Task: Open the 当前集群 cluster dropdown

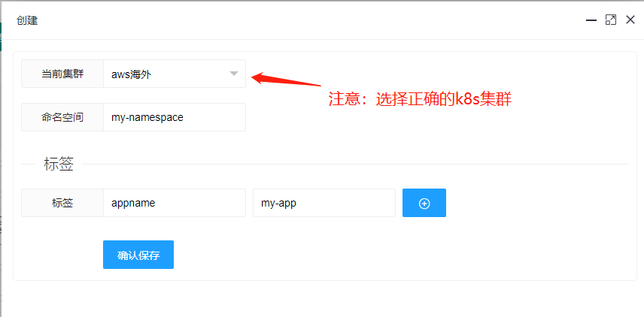Action: tap(175, 74)
